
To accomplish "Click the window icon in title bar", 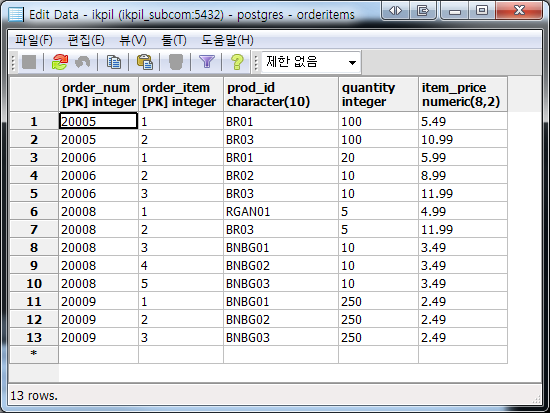I will pyautogui.click(x=16, y=14).
